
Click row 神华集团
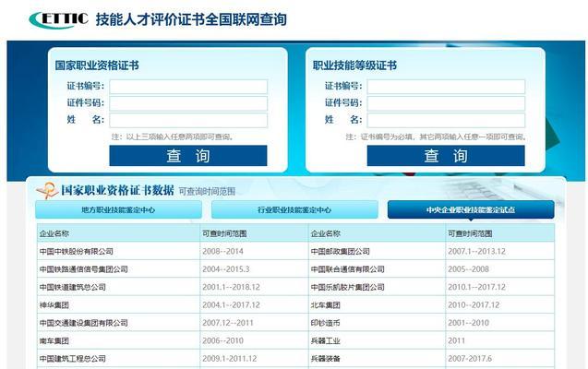pyautogui.click(x=54, y=305)
